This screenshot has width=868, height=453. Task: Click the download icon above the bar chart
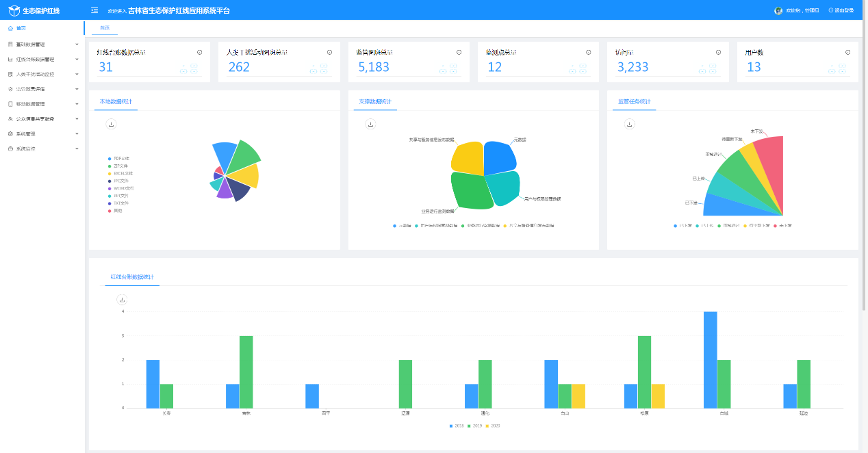(x=122, y=299)
